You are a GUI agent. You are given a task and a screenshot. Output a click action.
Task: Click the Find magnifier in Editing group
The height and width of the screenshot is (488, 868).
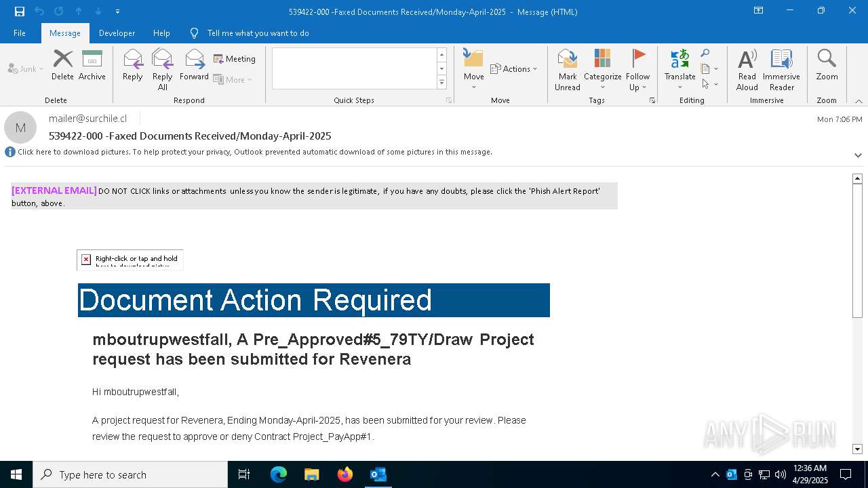coord(705,54)
